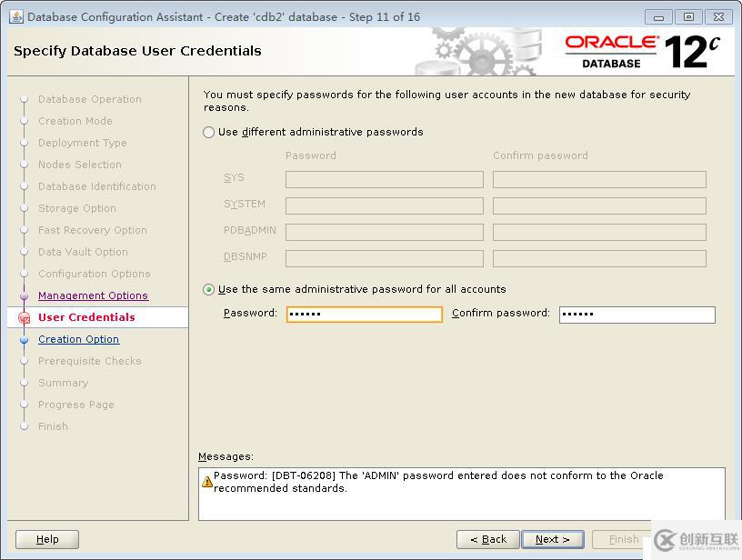
Task: Click the DBSNMP confirm password field
Action: tap(599, 259)
